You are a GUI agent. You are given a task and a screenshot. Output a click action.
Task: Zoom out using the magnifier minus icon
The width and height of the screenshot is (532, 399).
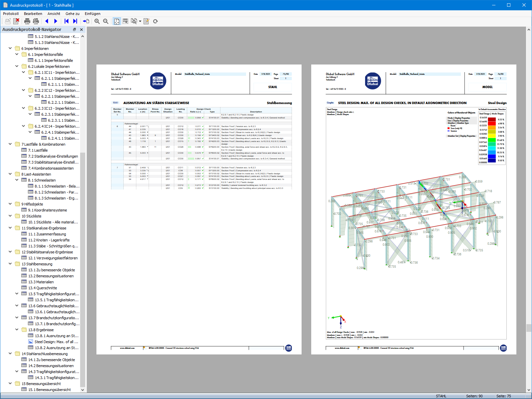(x=105, y=21)
